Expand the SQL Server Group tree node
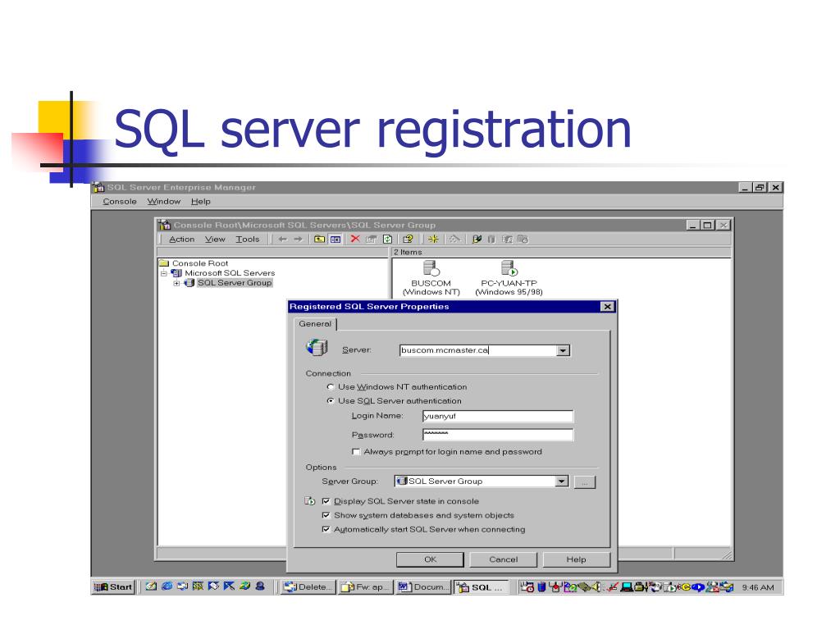Viewport: 840px width, 630px height. [x=176, y=283]
